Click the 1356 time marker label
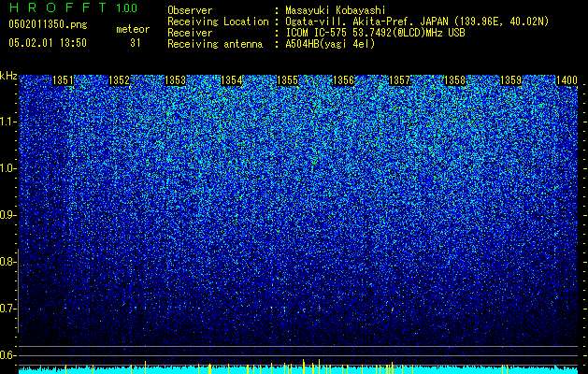588x374 pixels. [343, 80]
